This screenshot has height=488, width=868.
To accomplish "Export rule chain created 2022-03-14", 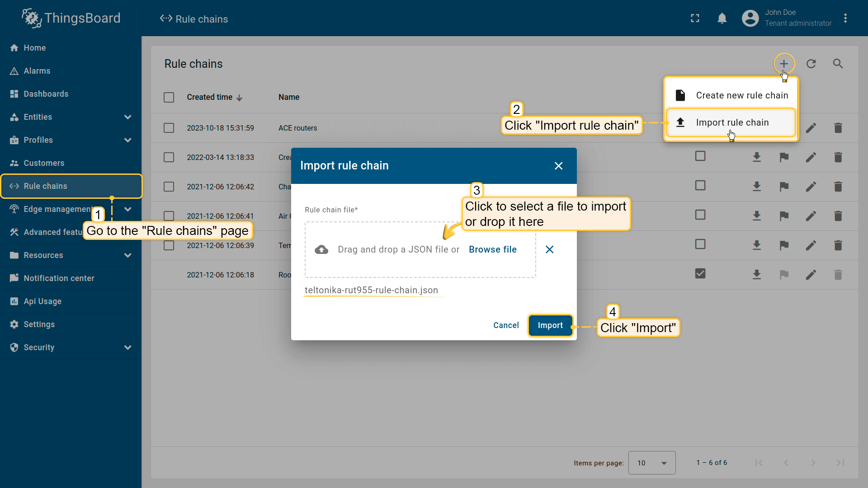I will (x=756, y=157).
